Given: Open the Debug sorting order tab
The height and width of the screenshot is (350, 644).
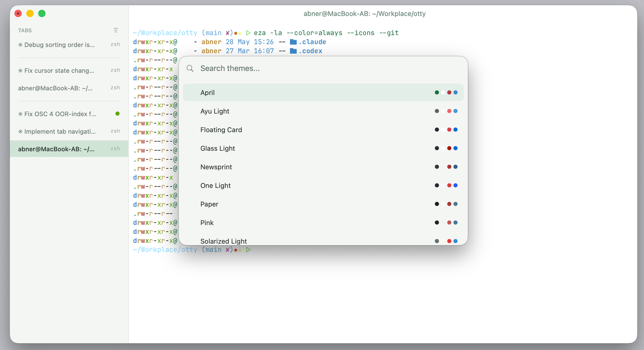Looking at the screenshot, I should (x=69, y=45).
